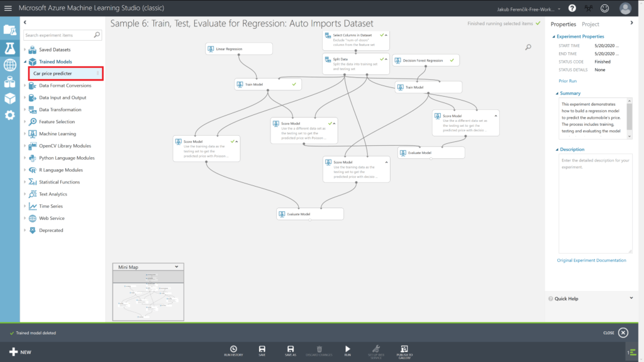The height and width of the screenshot is (362, 644).
Task: Open the Mini Map dropdown arrow
Action: (178, 266)
